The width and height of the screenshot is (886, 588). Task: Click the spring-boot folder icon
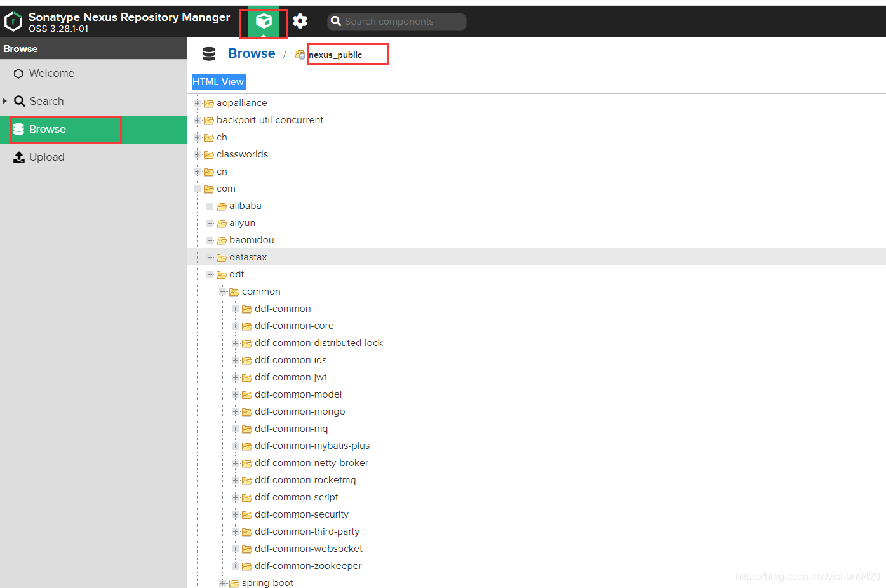coord(234,584)
